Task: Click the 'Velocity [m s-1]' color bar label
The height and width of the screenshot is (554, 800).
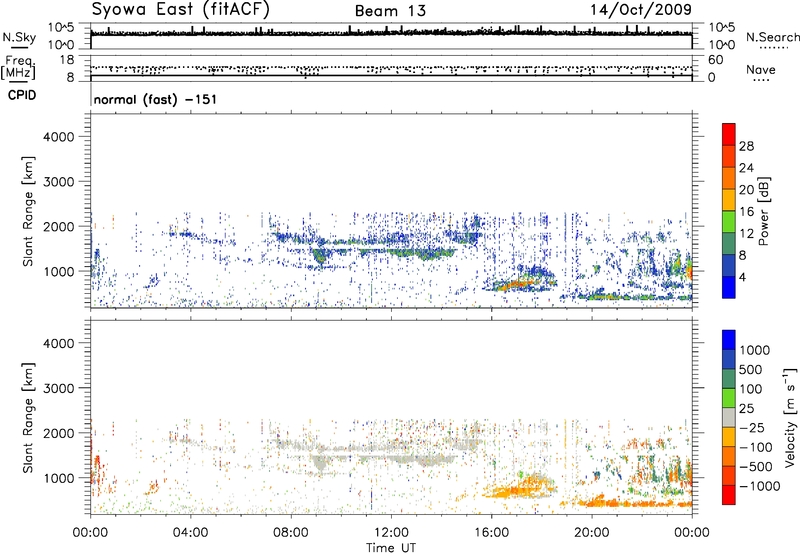Action: tap(790, 417)
